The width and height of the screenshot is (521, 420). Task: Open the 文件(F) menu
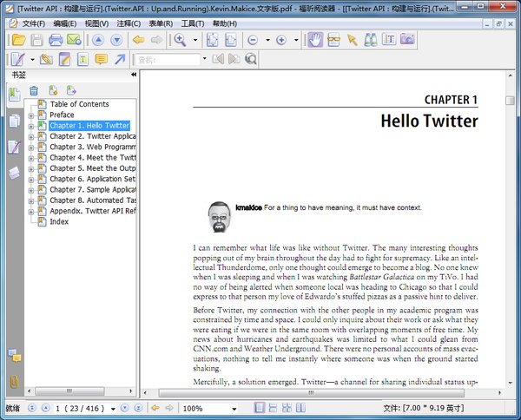point(33,23)
